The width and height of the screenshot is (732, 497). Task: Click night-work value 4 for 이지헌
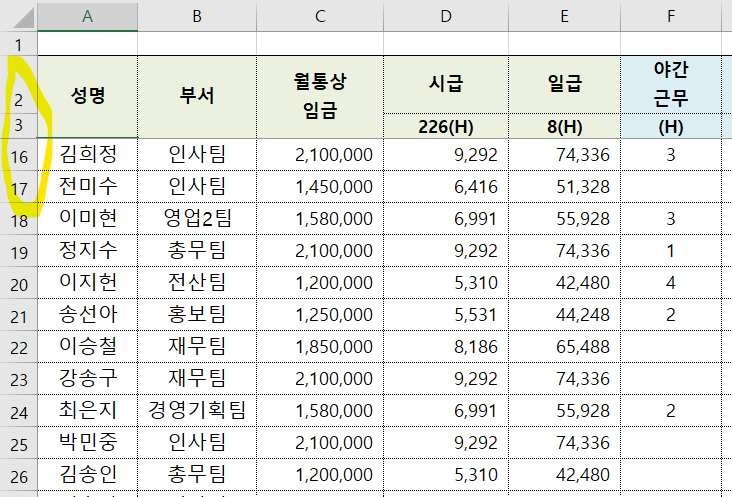tap(671, 283)
